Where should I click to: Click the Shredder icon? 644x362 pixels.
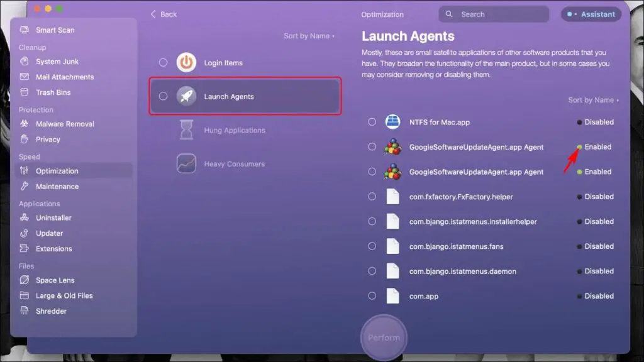25,310
